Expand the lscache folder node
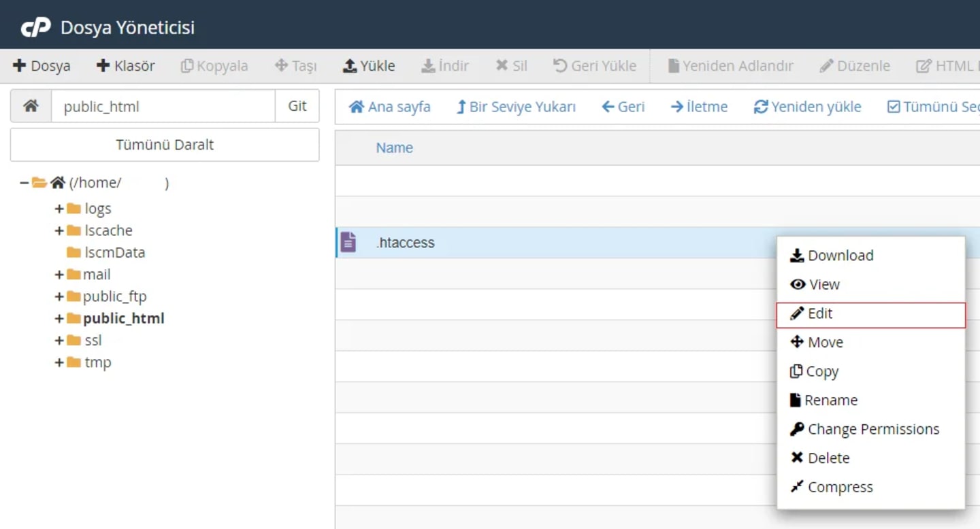 [x=59, y=231]
